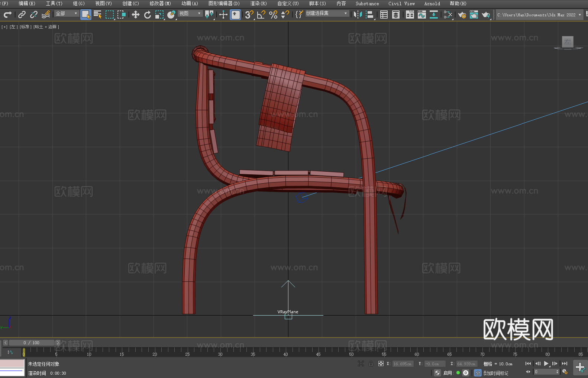
Task: Click the Render Production teapot icon
Action: (486, 14)
